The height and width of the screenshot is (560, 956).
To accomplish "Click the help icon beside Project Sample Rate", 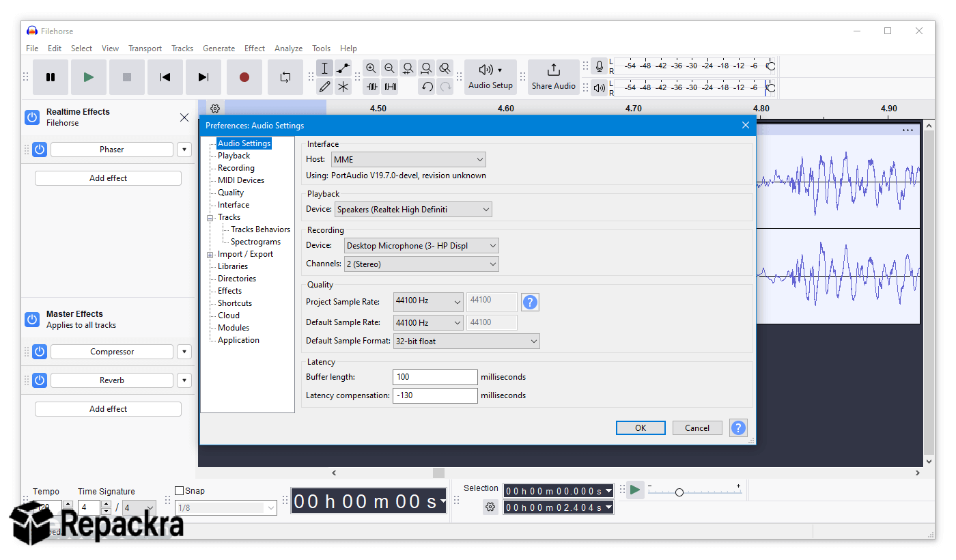I will click(531, 303).
